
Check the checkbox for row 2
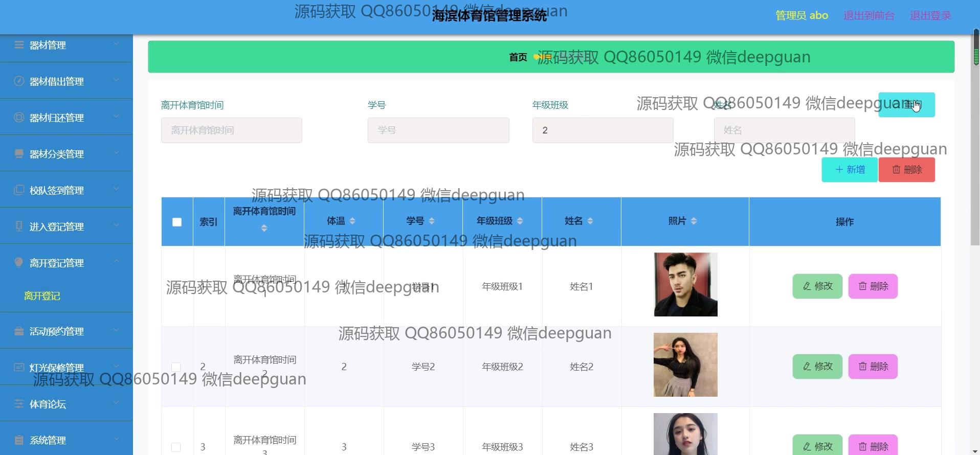[176, 367]
